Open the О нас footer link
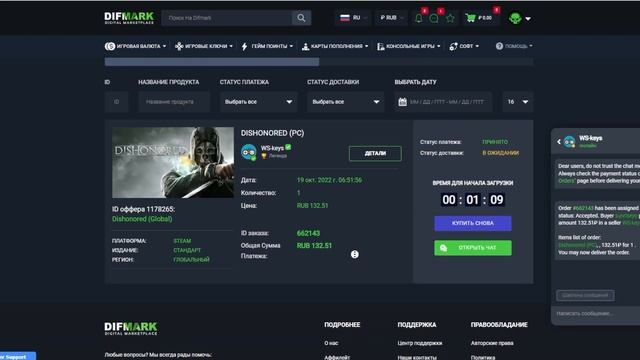The image size is (640, 360). 331,343
